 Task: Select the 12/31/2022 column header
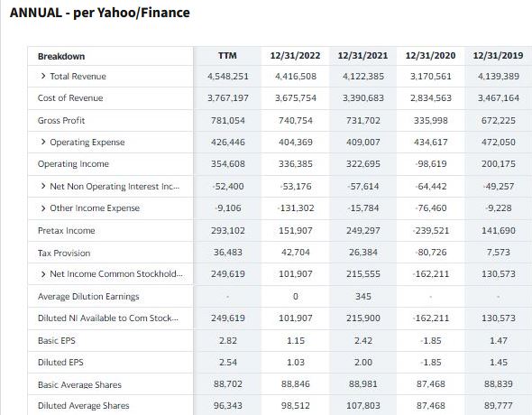[295, 56]
